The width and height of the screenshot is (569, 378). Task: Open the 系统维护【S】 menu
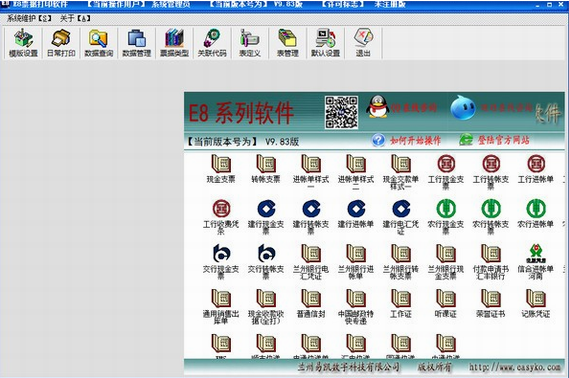pyautogui.click(x=29, y=19)
